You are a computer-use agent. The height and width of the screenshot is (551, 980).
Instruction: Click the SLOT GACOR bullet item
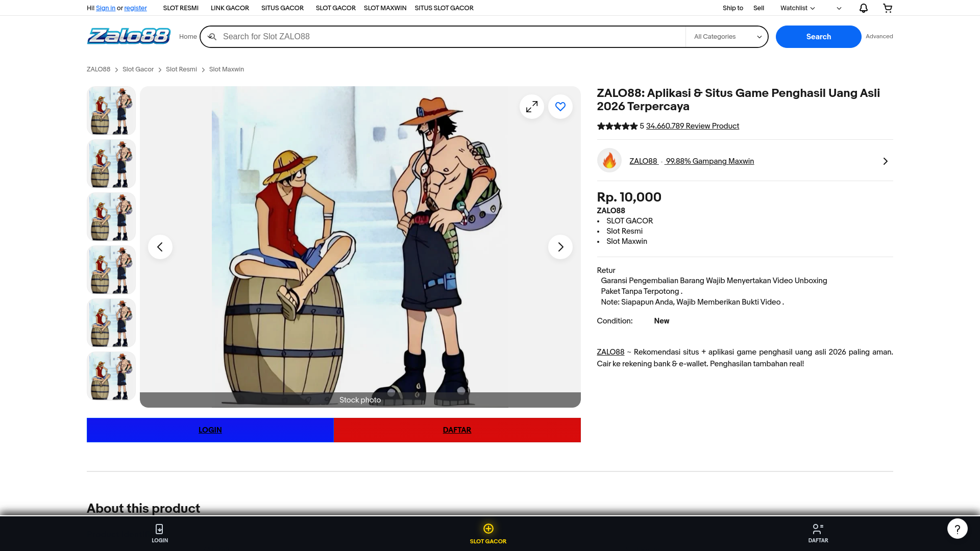tap(629, 221)
